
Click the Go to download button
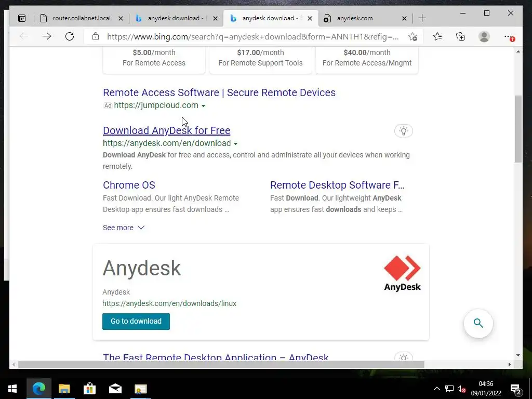(136, 321)
